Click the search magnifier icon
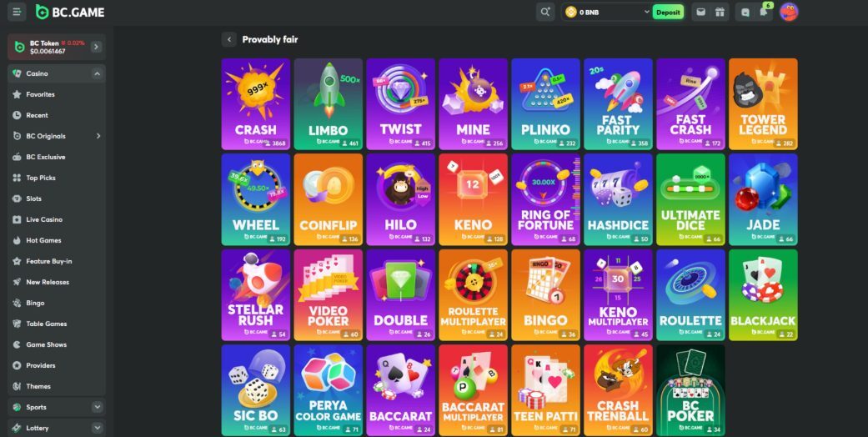Viewport: 868px width, 437px height. [x=545, y=12]
